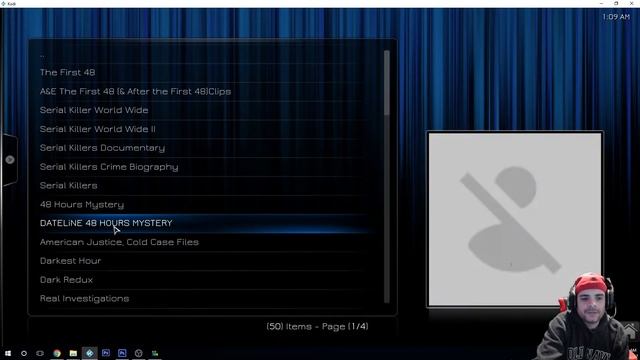This screenshot has width=640, height=360.
Task: Open the green taskbar app icon
Action: click(x=155, y=353)
